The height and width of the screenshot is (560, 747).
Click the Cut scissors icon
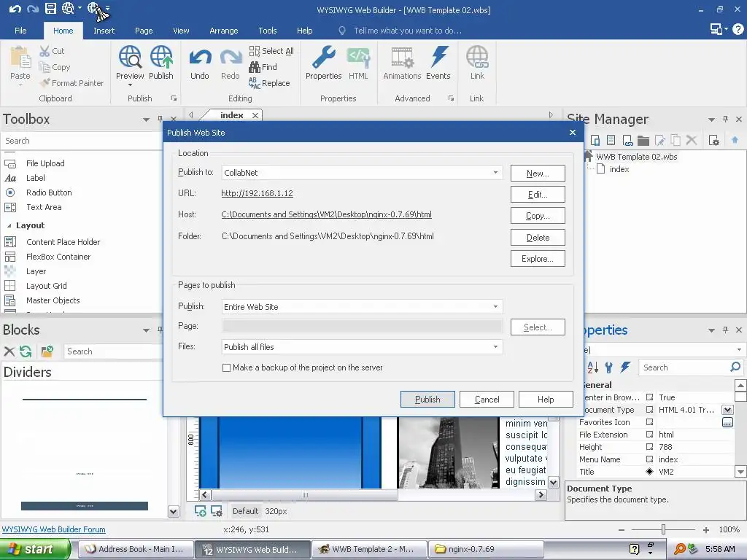(x=44, y=51)
